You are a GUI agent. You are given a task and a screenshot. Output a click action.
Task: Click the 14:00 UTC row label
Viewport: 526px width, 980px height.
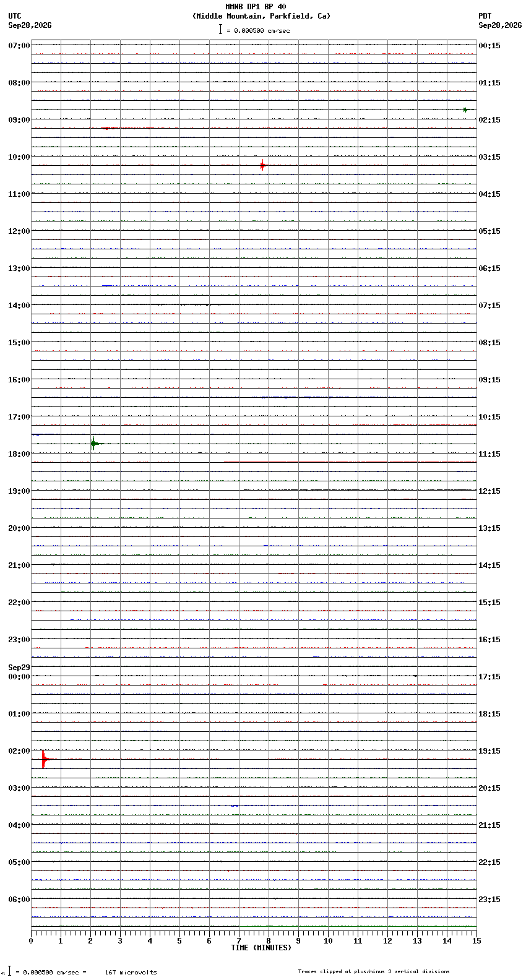19,306
